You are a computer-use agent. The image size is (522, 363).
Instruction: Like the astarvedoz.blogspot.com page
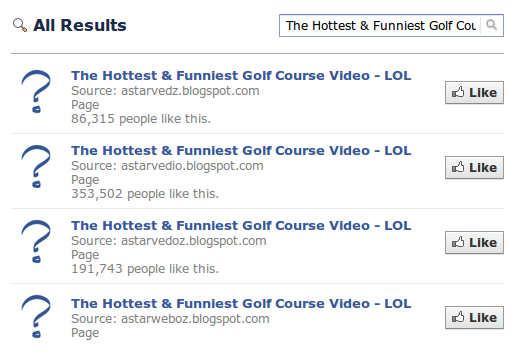click(x=474, y=242)
